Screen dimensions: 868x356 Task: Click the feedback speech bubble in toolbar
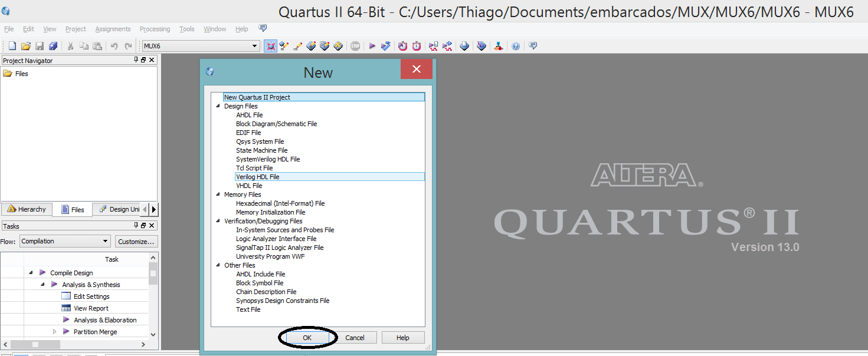533,46
